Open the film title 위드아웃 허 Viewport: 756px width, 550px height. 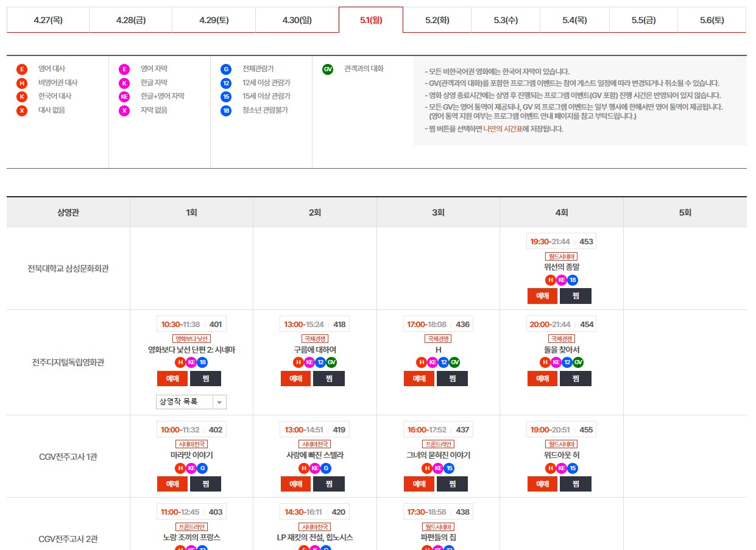(562, 455)
